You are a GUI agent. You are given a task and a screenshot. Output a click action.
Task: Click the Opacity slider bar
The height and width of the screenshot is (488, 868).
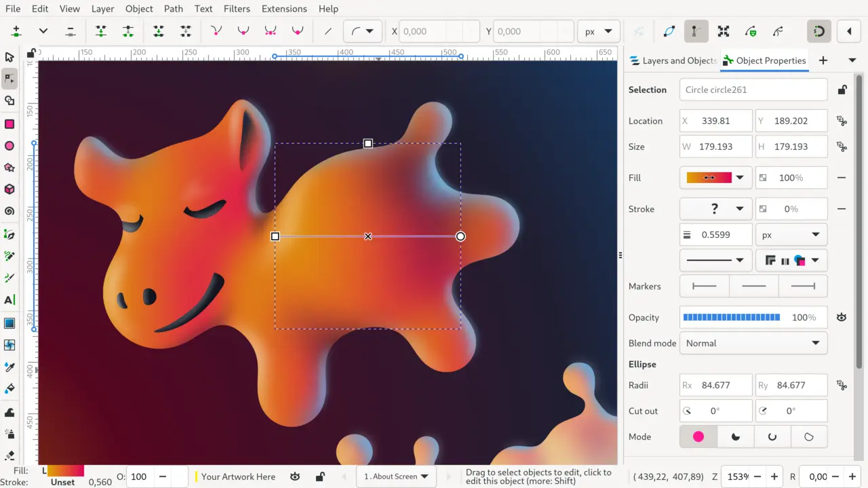732,317
